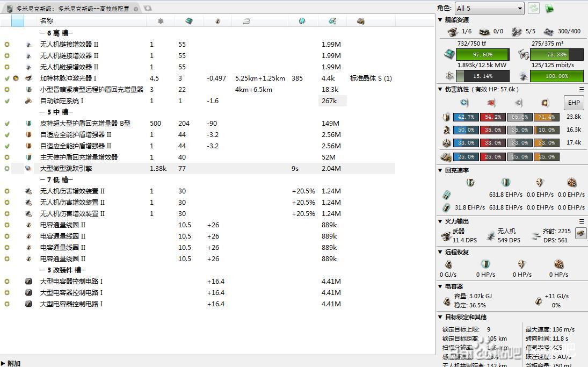The height and width of the screenshot is (367, 588).
Task: Click the price column header icon
Action: 332,21
